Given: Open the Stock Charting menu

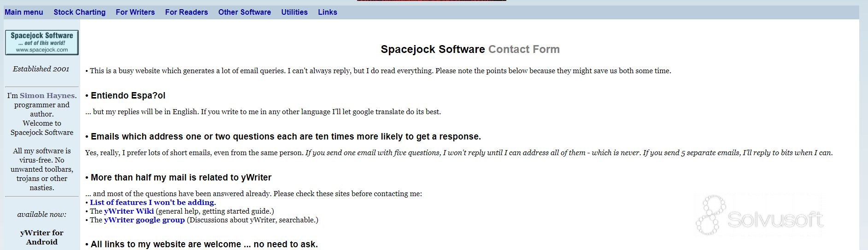Looking at the screenshot, I should pos(80,12).
